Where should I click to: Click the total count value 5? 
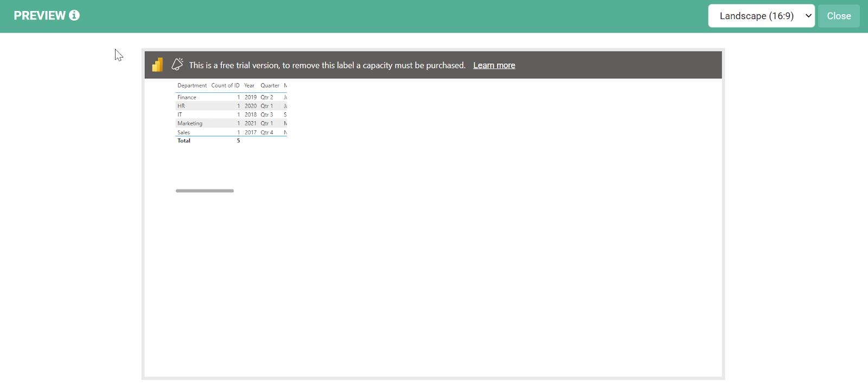tap(238, 141)
